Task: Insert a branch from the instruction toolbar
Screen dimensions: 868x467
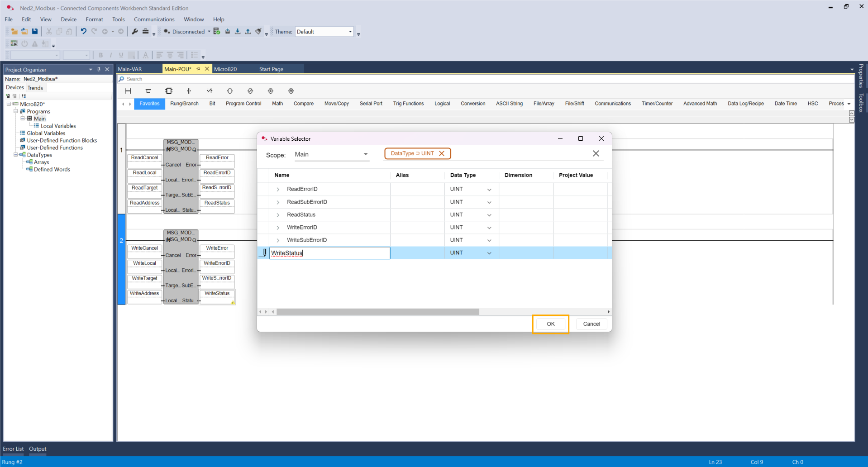Action: (x=148, y=91)
